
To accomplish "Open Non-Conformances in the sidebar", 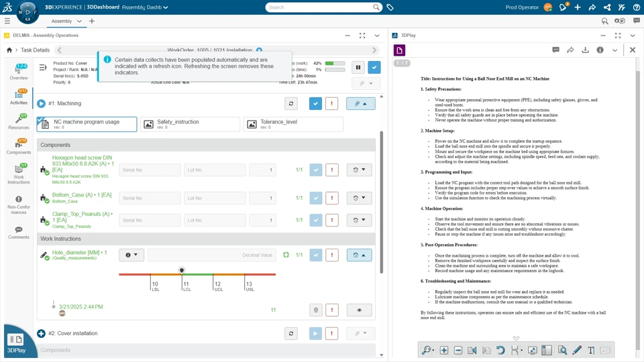I will pos(19,205).
